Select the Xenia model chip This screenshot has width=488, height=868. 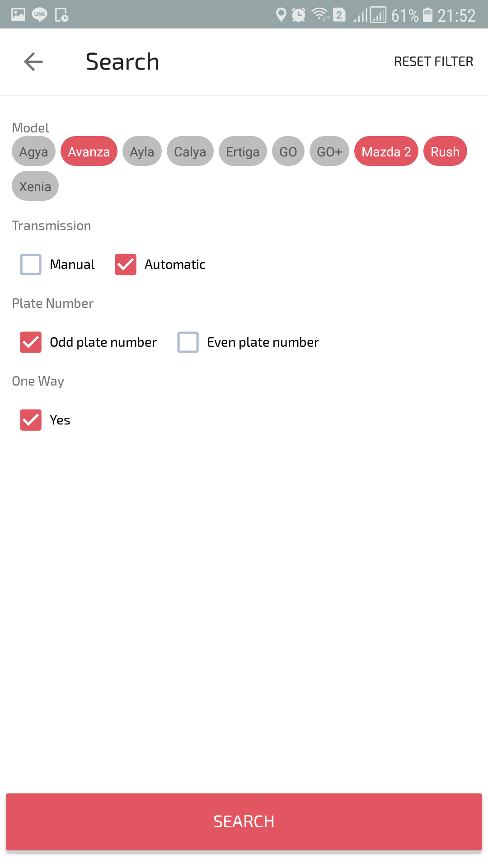click(35, 186)
